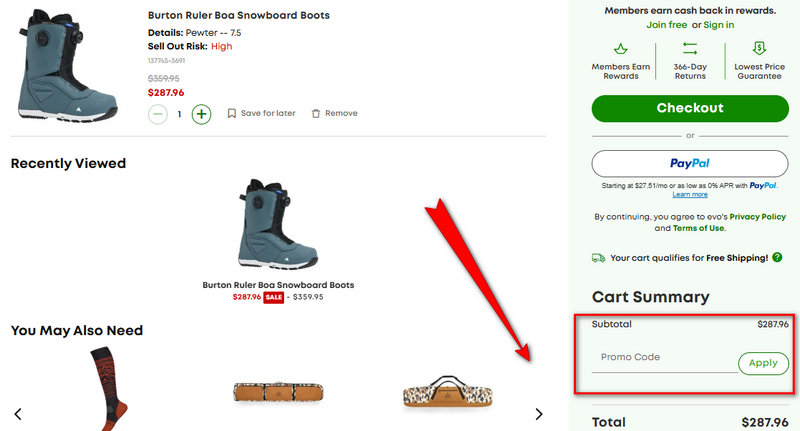The image size is (800, 431).
Task: Click the 366-Day Returns arrows icon
Action: pos(690,49)
